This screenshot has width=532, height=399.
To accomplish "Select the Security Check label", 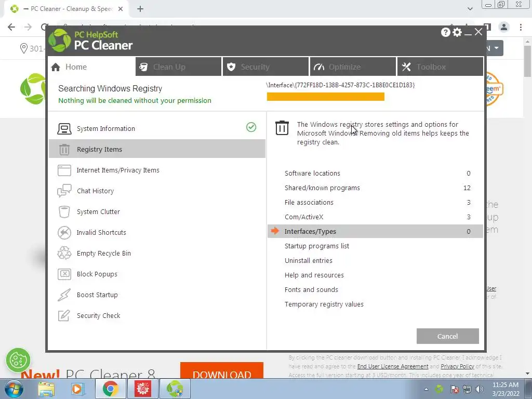I will click(x=98, y=315).
